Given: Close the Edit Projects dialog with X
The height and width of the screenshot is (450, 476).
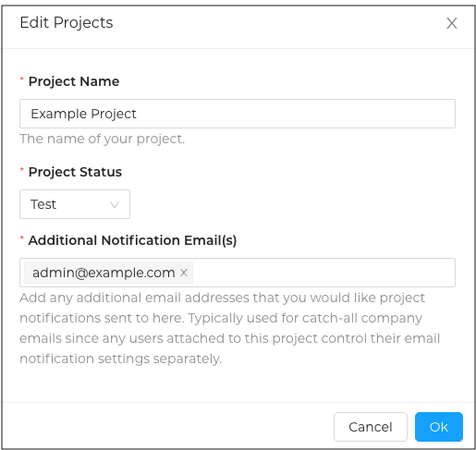Looking at the screenshot, I should click(x=452, y=23).
